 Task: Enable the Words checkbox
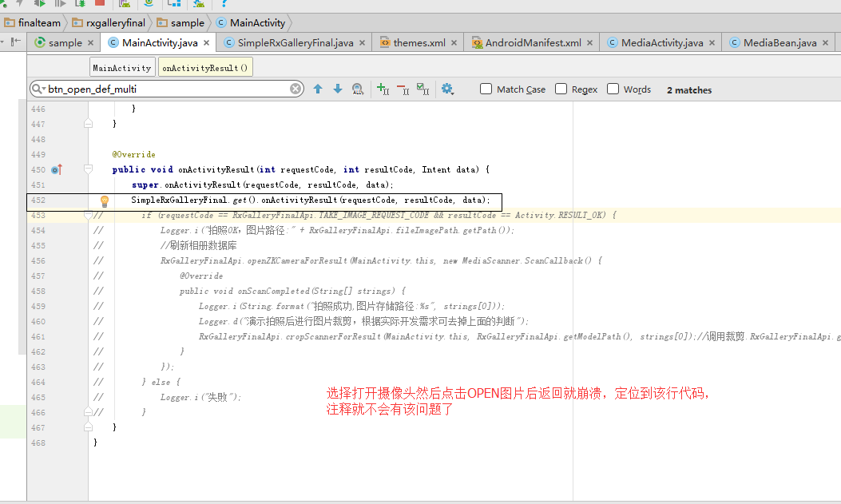[x=613, y=89]
